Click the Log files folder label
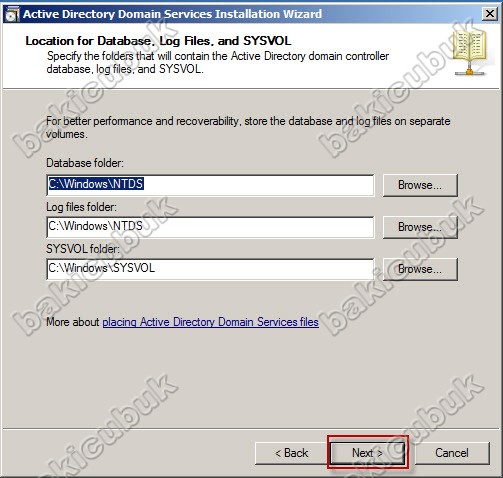 (x=82, y=207)
